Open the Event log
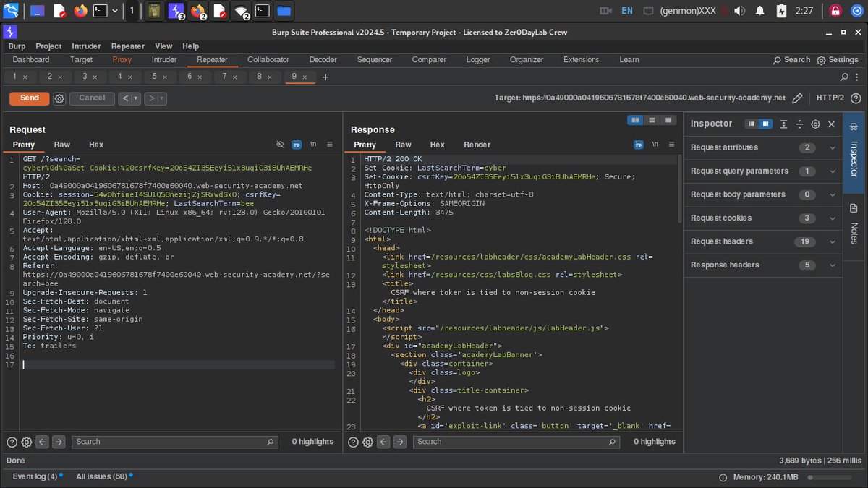This screenshot has width=868, height=488. tap(35, 476)
